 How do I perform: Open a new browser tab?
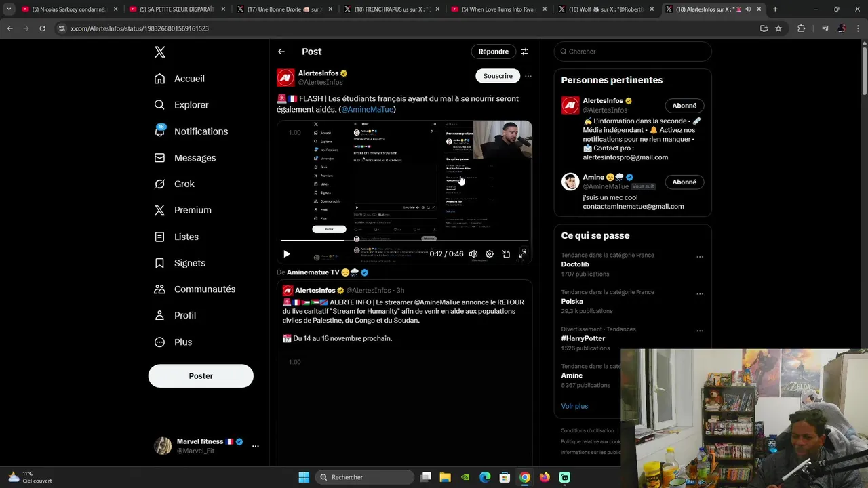point(775,9)
